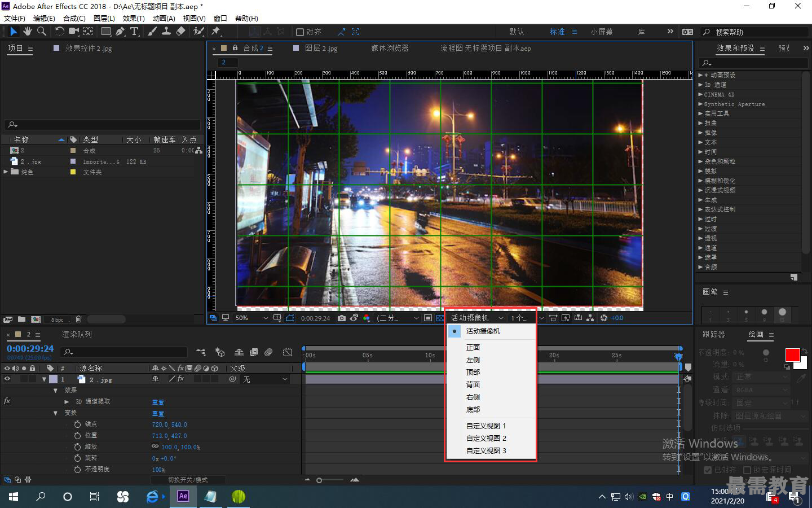Screen dimensions: 812x508
Task: Collapse the 效果 group twirl
Action: tap(55, 390)
